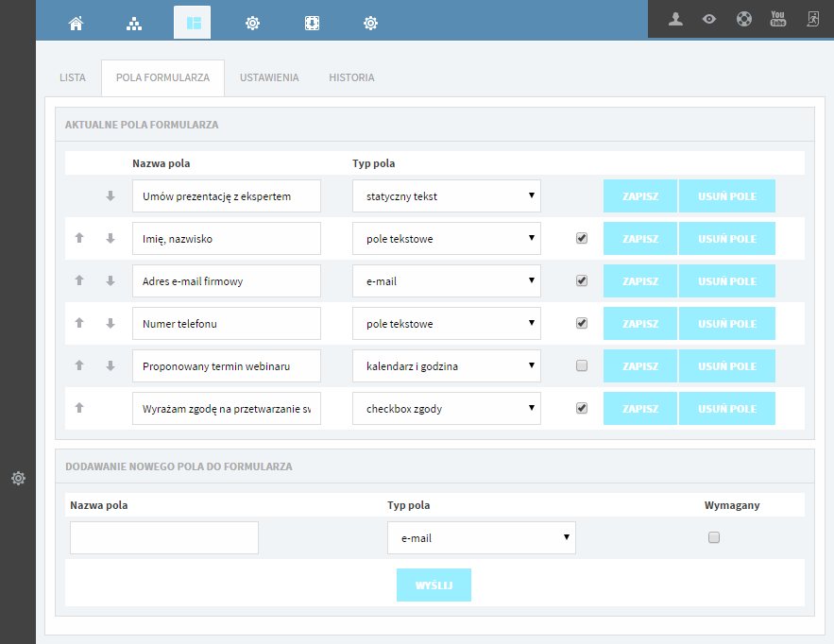Click ZAPISZ for 'Numer telefonu'

coord(639,323)
